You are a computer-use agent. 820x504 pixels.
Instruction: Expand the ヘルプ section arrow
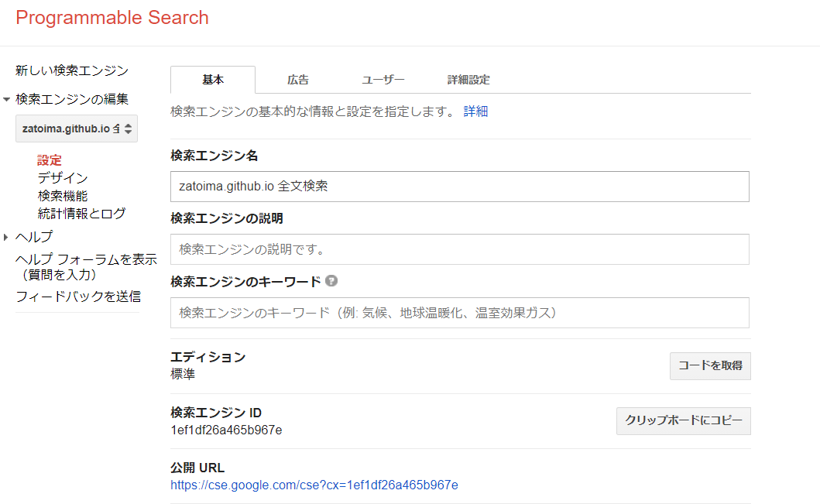[x=6, y=237]
